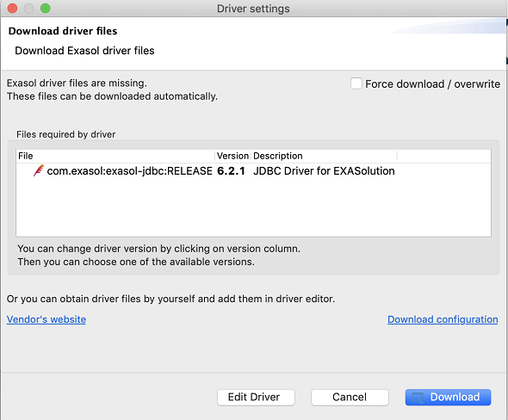
Task: Cancel the driver download dialog
Action: tap(350, 398)
